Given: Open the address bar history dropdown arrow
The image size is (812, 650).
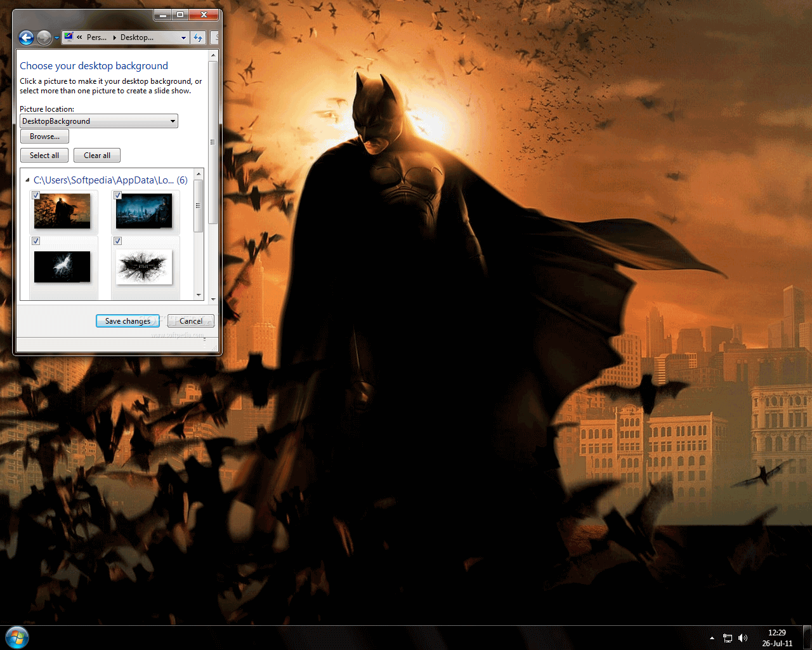Looking at the screenshot, I should tap(183, 37).
